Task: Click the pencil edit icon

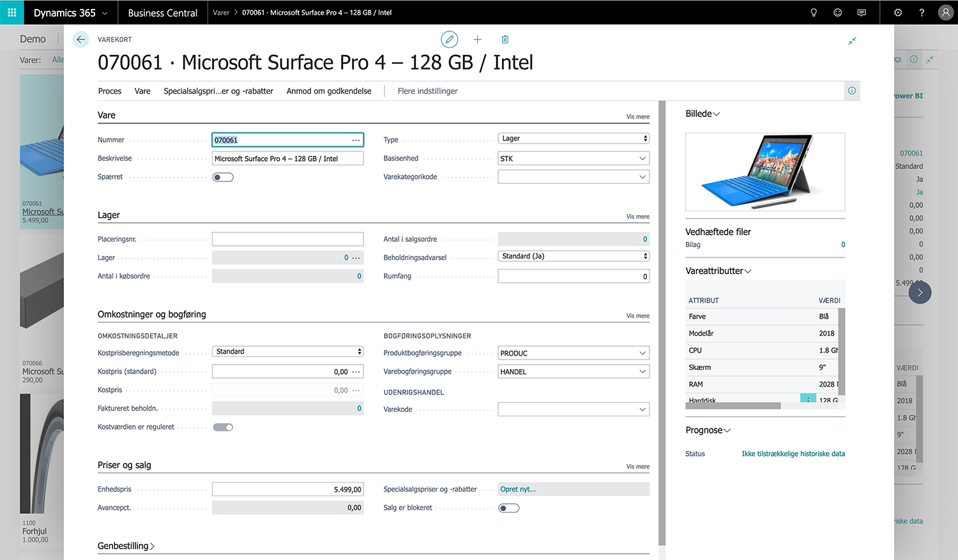Action: (450, 40)
